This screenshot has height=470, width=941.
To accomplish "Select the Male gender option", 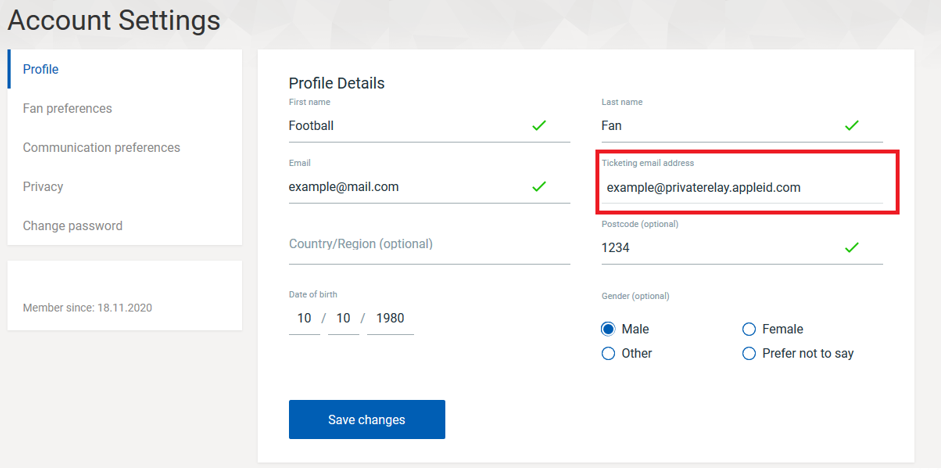I will 608,329.
